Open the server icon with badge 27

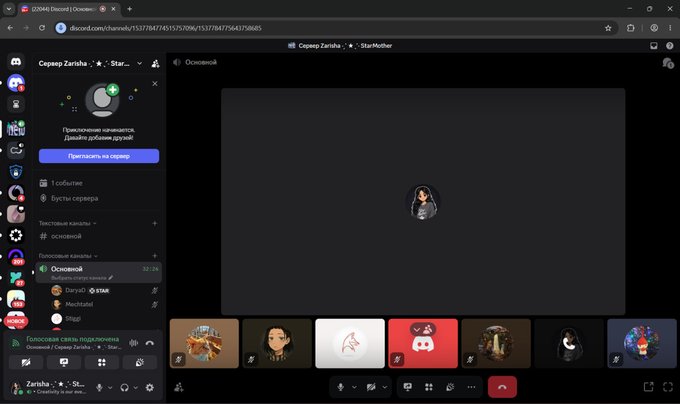point(16,278)
